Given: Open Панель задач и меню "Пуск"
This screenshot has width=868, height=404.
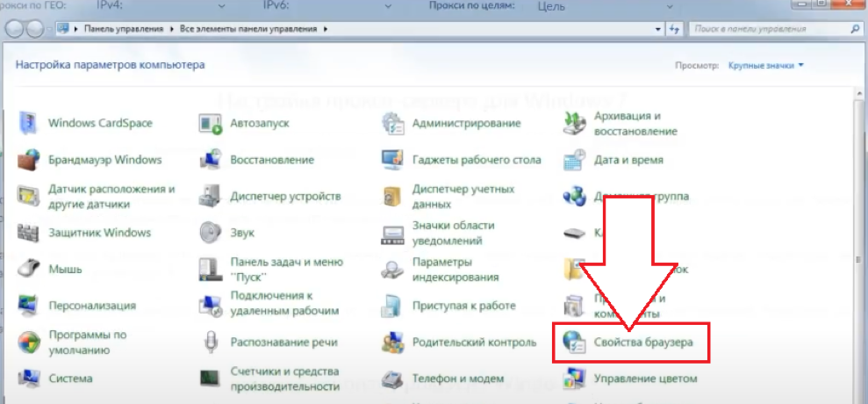Looking at the screenshot, I should point(271,269).
